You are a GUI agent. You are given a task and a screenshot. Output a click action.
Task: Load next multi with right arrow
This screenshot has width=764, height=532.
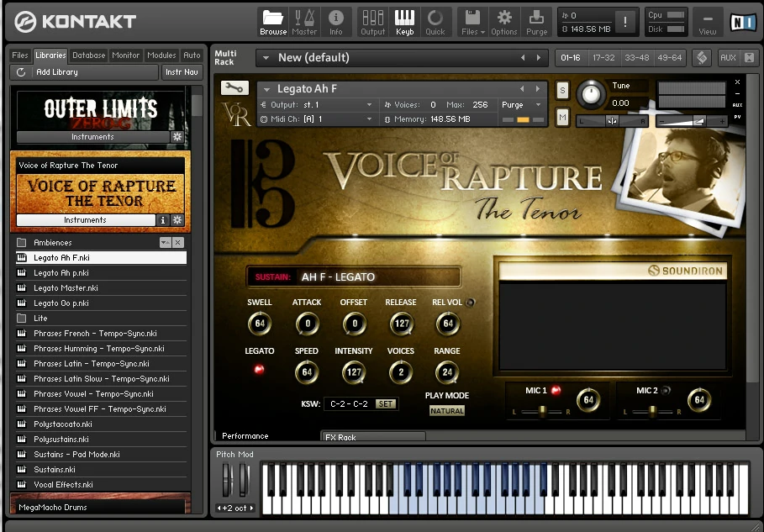pos(539,58)
